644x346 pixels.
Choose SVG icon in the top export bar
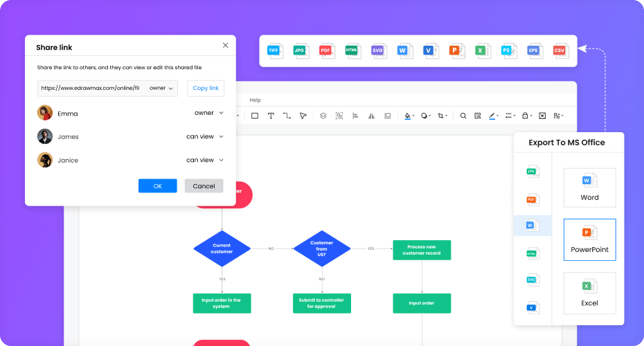point(379,51)
